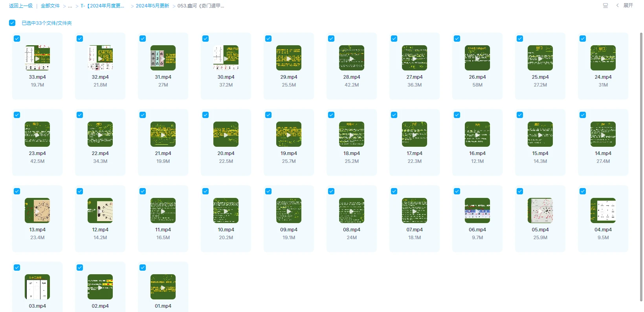
Task: Click the 58M file size label
Action: click(x=477, y=85)
